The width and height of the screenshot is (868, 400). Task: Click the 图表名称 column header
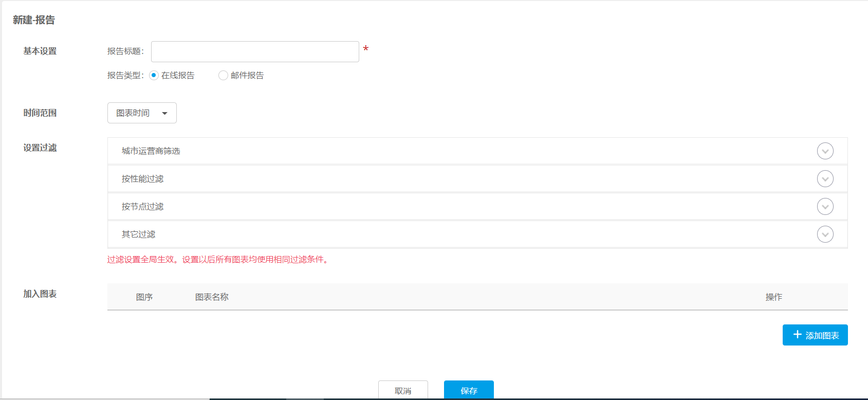point(212,297)
